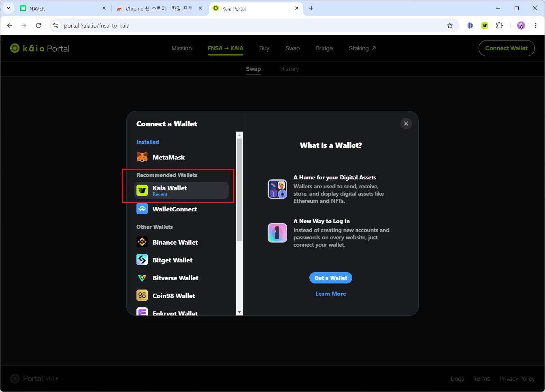Go back to the previous page
This screenshot has width=545, height=392.
click(x=9, y=26)
